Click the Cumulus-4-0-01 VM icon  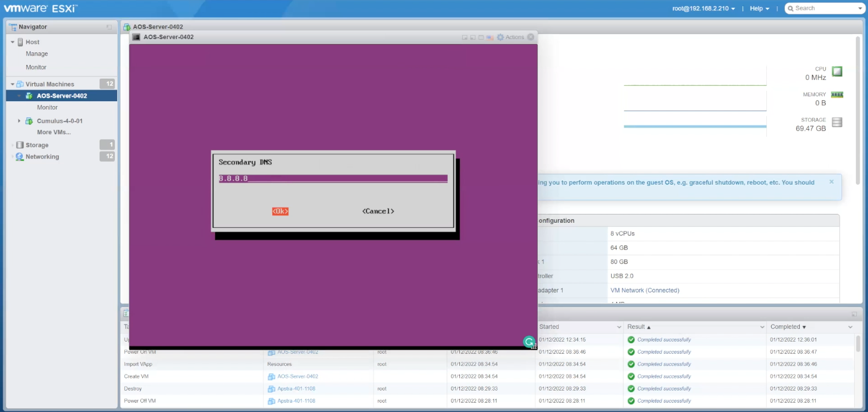click(29, 121)
